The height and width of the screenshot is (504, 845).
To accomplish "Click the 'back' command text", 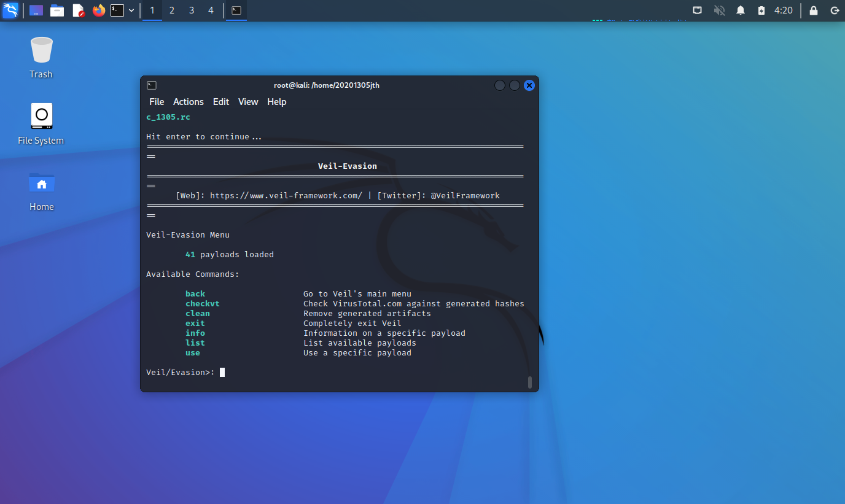I will coord(195,294).
